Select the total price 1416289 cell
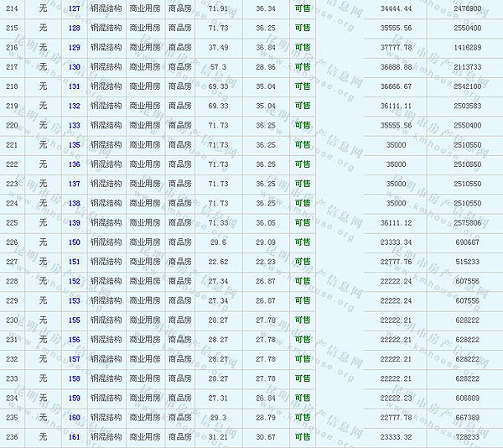 pyautogui.click(x=467, y=48)
